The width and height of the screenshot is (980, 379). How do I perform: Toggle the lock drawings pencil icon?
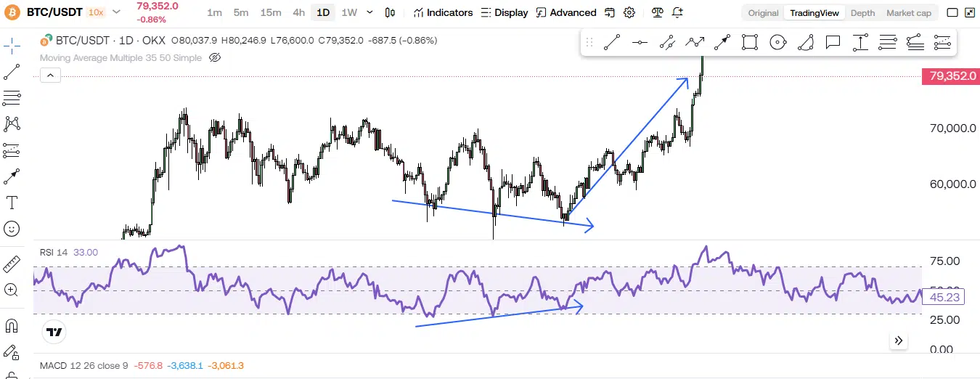(12, 353)
